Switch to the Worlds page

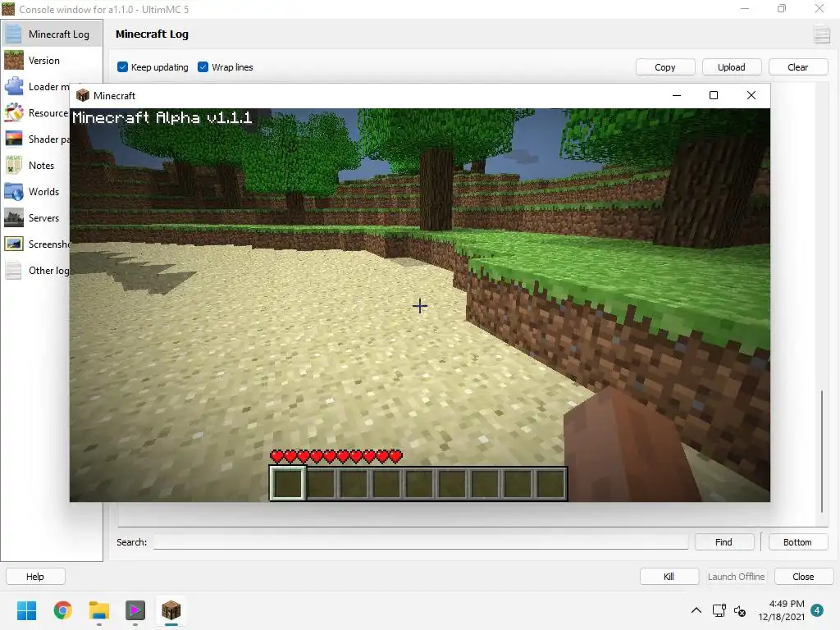pos(44,192)
